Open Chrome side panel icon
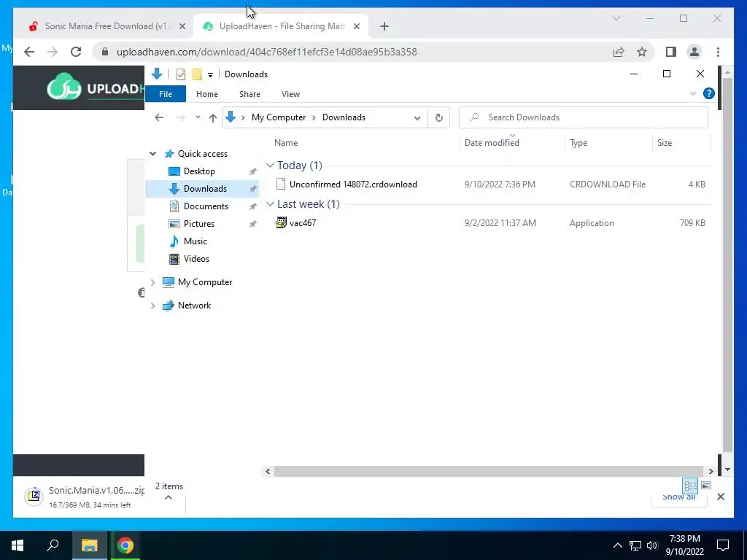The width and height of the screenshot is (747, 560). pos(671,52)
